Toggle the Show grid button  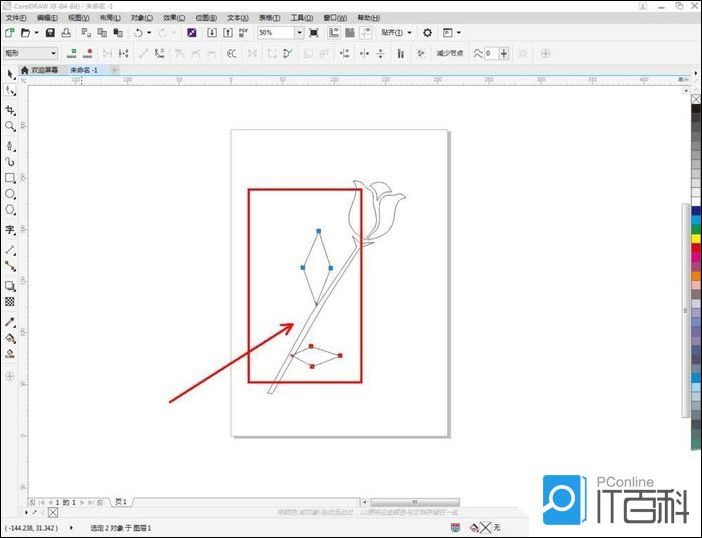(350, 33)
